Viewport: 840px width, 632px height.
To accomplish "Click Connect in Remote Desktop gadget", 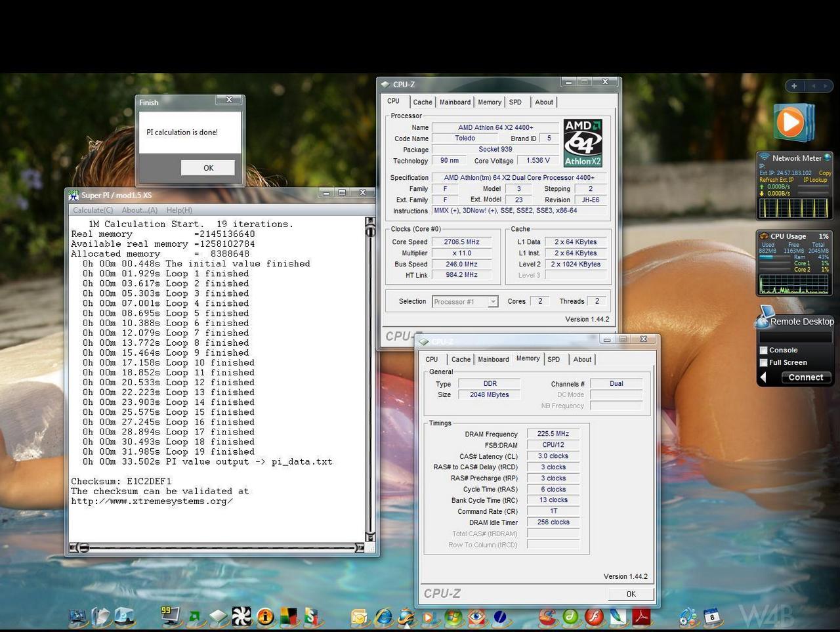I will point(806,377).
